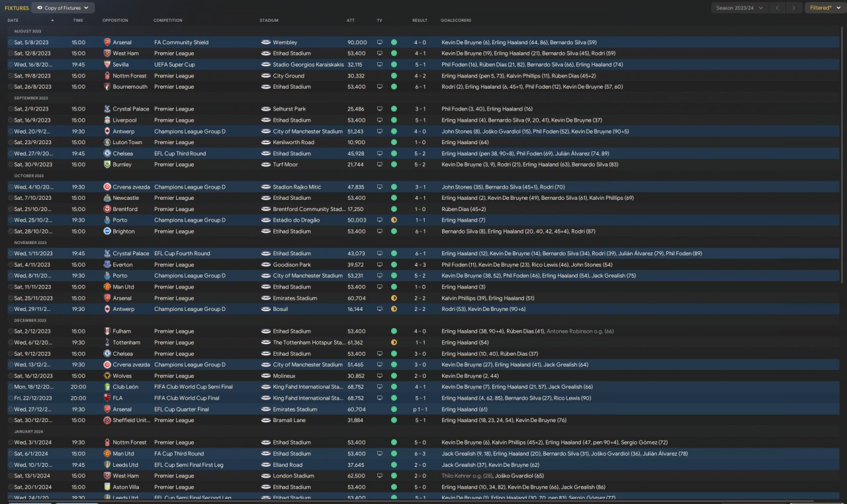
Task: Go to the next season with right arrow
Action: pyautogui.click(x=794, y=8)
